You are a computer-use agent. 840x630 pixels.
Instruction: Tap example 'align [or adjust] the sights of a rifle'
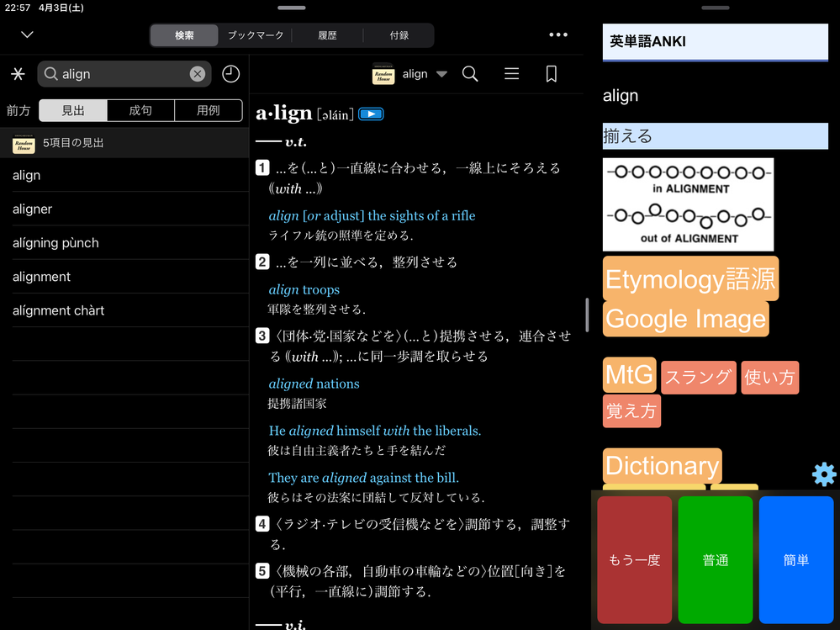tap(372, 215)
